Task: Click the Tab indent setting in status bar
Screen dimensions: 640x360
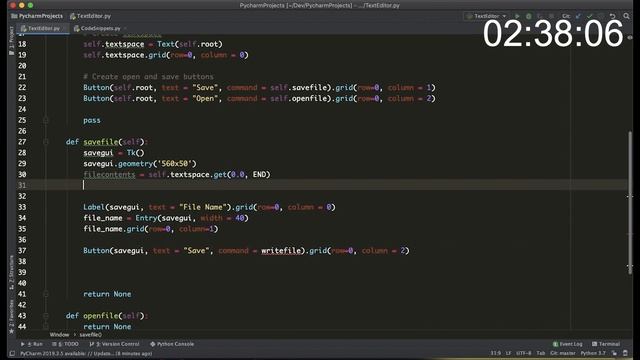Action: click(540, 353)
